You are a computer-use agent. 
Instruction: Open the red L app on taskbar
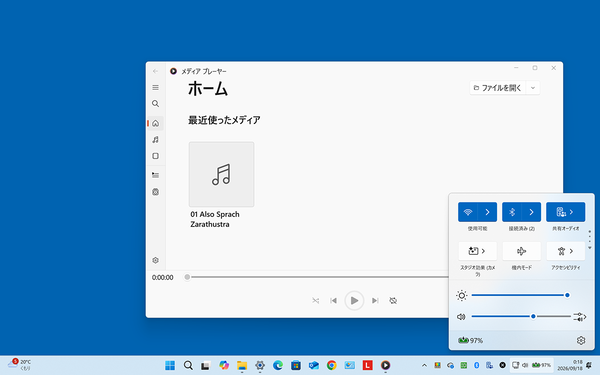(x=367, y=365)
